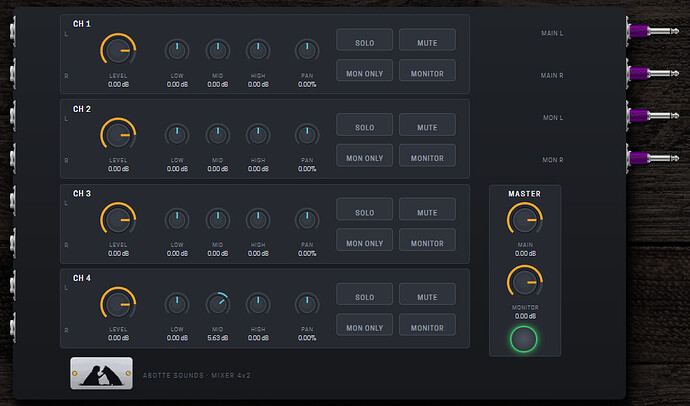Screen dimensions: 690x406
Task: Toggle MONITOR on CH 4
Action: [x=427, y=325]
